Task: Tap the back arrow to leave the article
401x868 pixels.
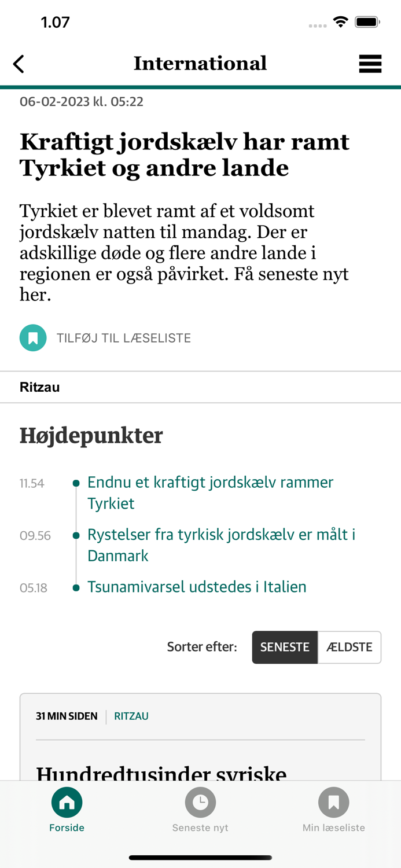Action: coord(19,64)
